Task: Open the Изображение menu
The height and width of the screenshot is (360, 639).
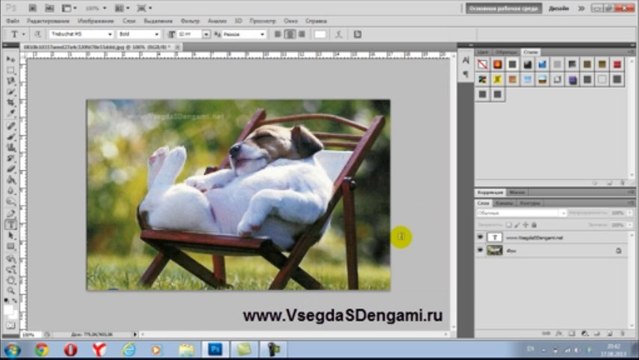Action: 96,21
